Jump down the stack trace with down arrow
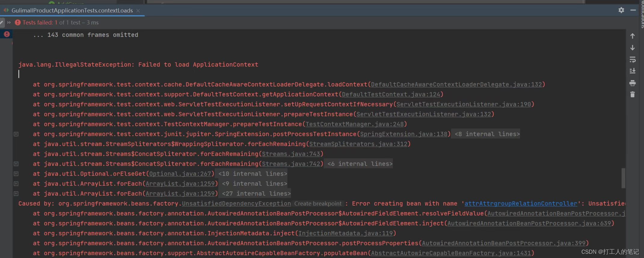The height and width of the screenshot is (258, 644). 633,48
